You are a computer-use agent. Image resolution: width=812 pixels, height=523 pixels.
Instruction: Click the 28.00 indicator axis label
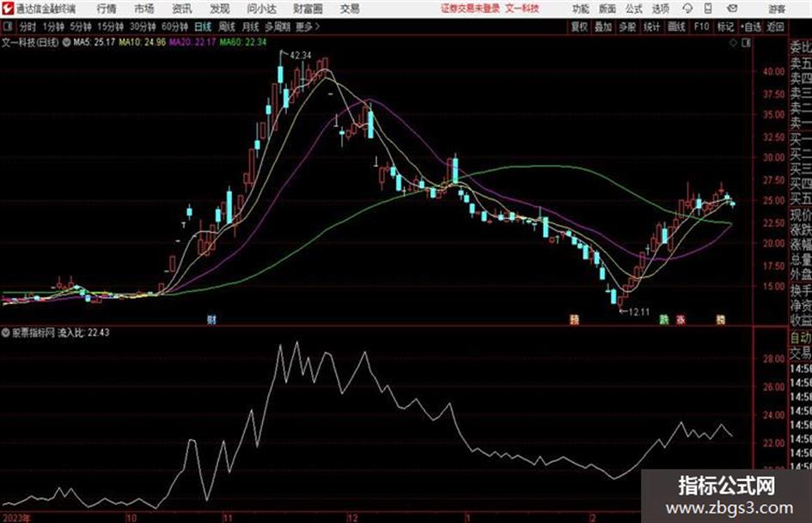tap(773, 359)
